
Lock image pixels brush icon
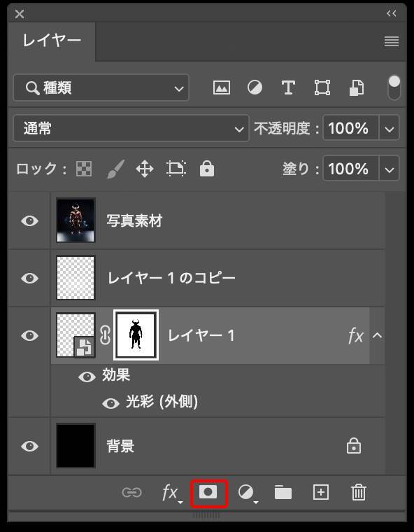pyautogui.click(x=115, y=169)
